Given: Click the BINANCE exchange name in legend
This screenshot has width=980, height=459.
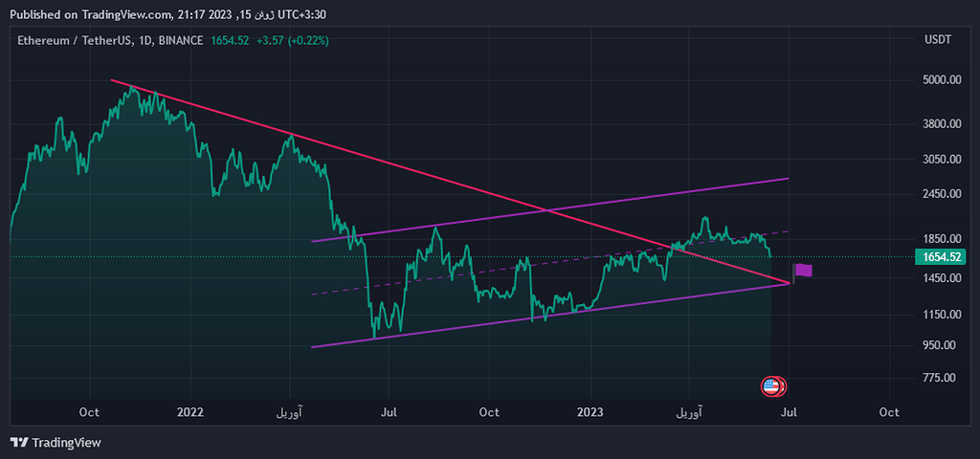Looking at the screenshot, I should [181, 40].
